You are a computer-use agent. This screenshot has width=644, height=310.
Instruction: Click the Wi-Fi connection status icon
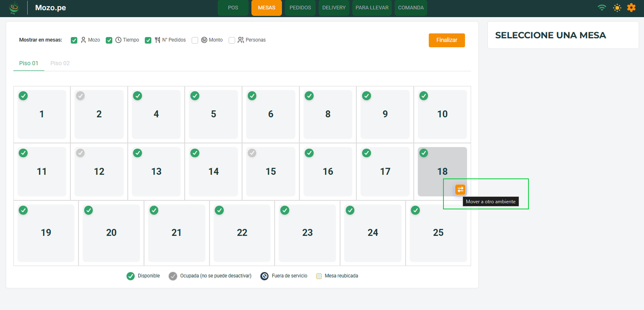point(602,8)
